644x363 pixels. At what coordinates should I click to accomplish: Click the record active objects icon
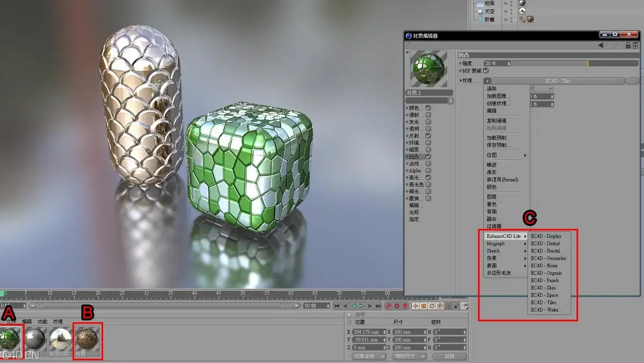coord(388,306)
